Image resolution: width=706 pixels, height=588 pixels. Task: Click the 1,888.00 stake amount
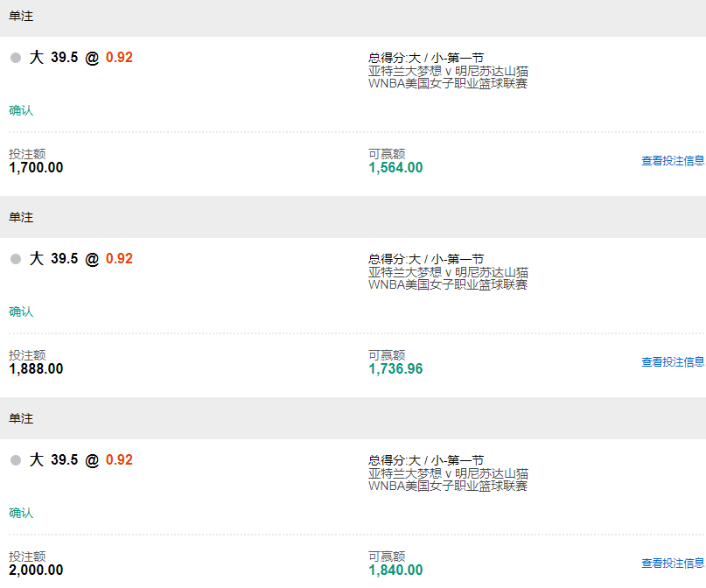[36, 369]
